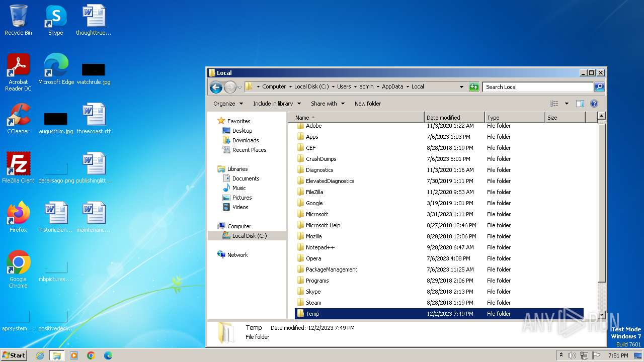The height and width of the screenshot is (362, 644).
Task: Sort by Date modified column
Action: [x=454, y=118]
